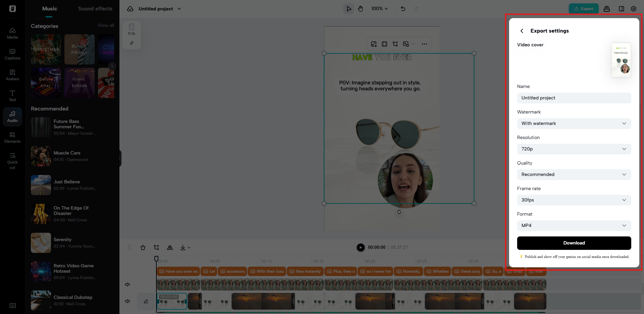Select the Just Believe track
Viewport: 644px width, 314px height.
point(72,185)
